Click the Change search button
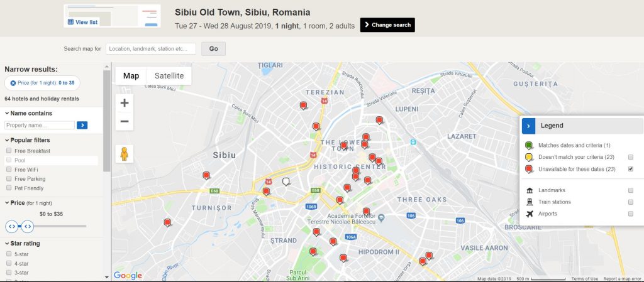Viewport: 644px width, 282px height. coord(387,25)
